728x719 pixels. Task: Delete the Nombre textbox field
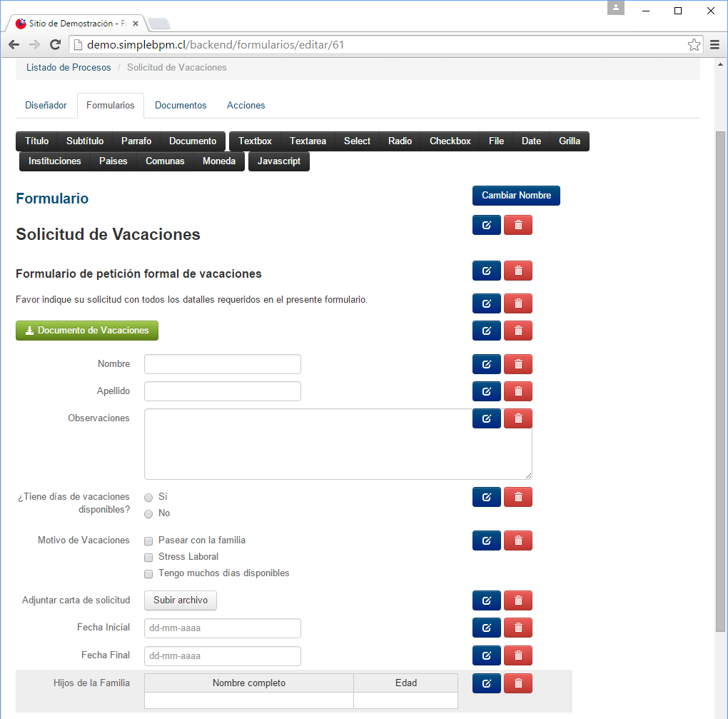point(518,364)
